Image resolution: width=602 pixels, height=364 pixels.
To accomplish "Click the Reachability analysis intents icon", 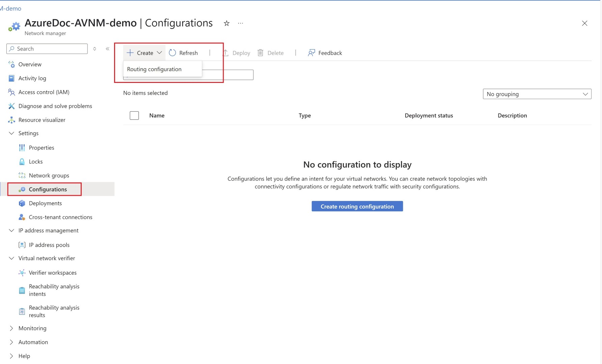I will pos(22,290).
